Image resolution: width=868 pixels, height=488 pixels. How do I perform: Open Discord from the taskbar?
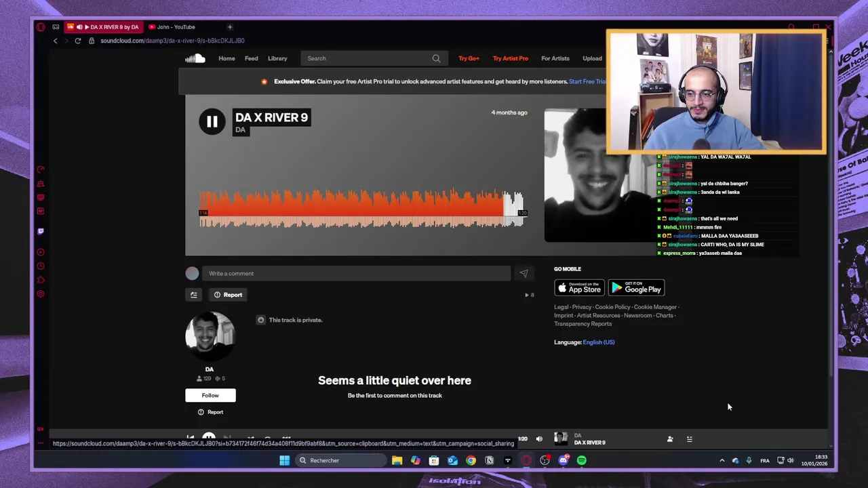coord(564,460)
